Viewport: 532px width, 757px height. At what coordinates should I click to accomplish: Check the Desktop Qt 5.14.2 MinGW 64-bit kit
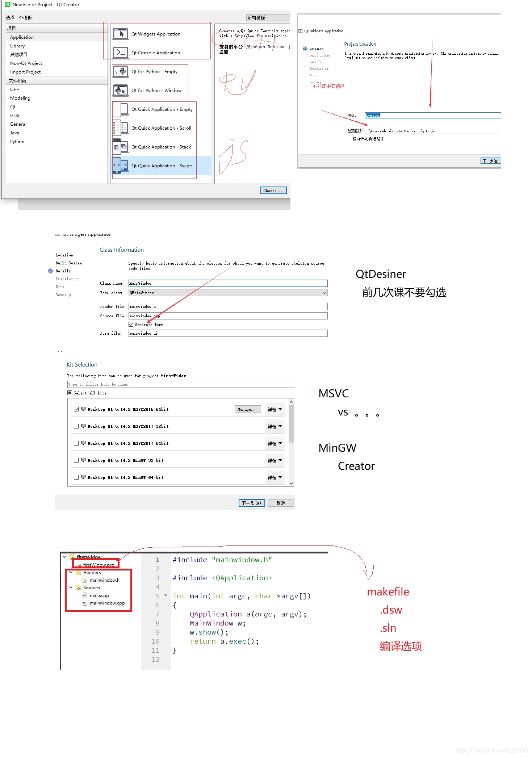76,477
